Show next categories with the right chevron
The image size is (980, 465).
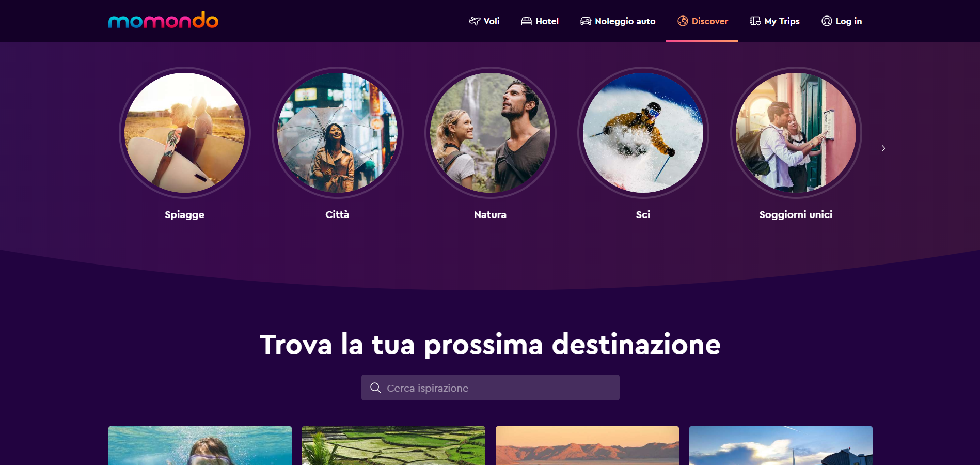[883, 148]
